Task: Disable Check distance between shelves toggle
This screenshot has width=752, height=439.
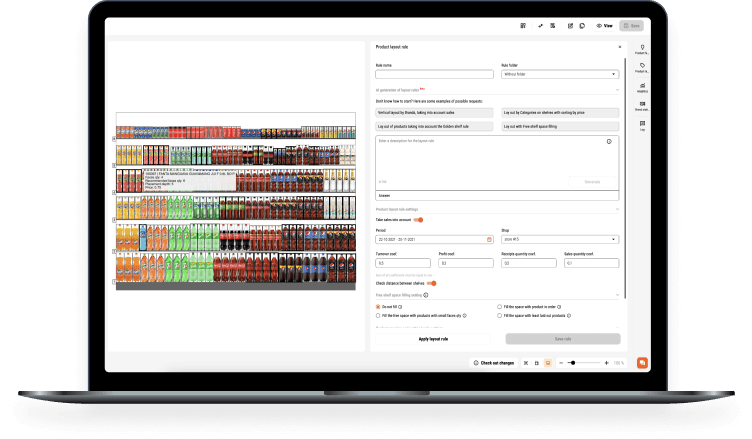Action: click(432, 283)
